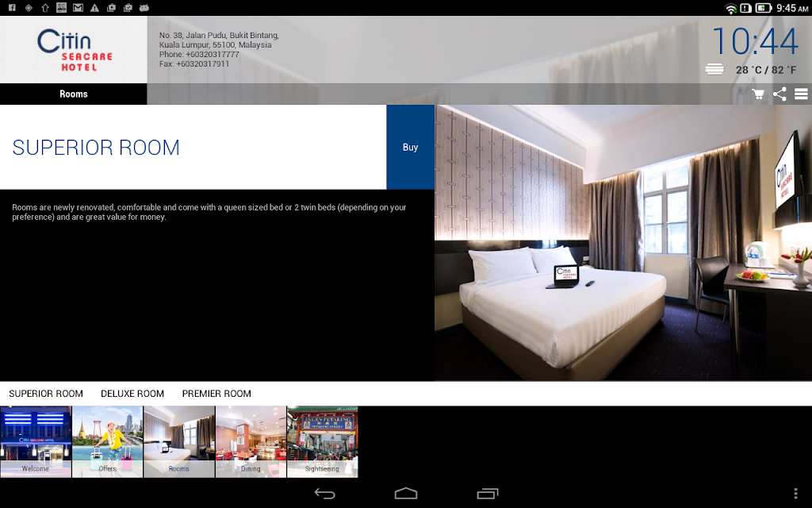Tap the share icon
The image size is (812, 508).
point(779,94)
